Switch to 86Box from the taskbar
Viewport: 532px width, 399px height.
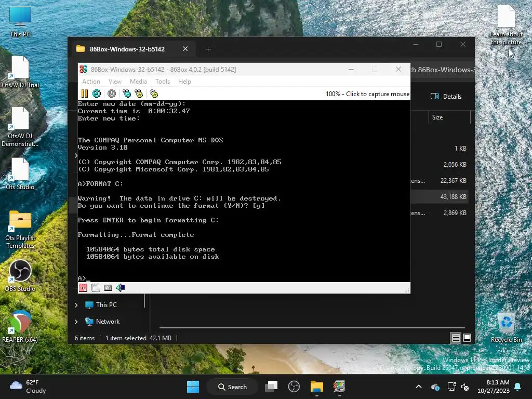point(339,387)
